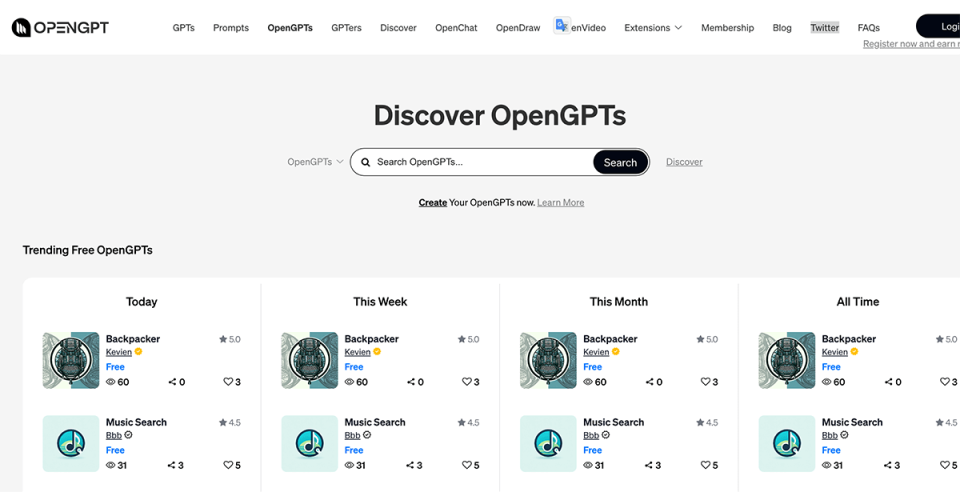This screenshot has height=492, width=960.
Task: Click the OpenGPT logo in header
Action: (60, 27)
